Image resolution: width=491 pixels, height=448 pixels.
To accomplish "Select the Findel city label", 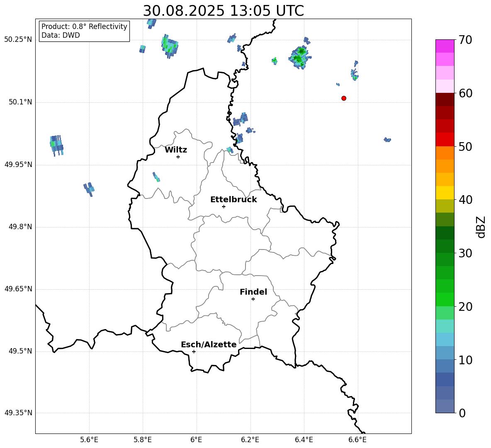I will point(253,292).
